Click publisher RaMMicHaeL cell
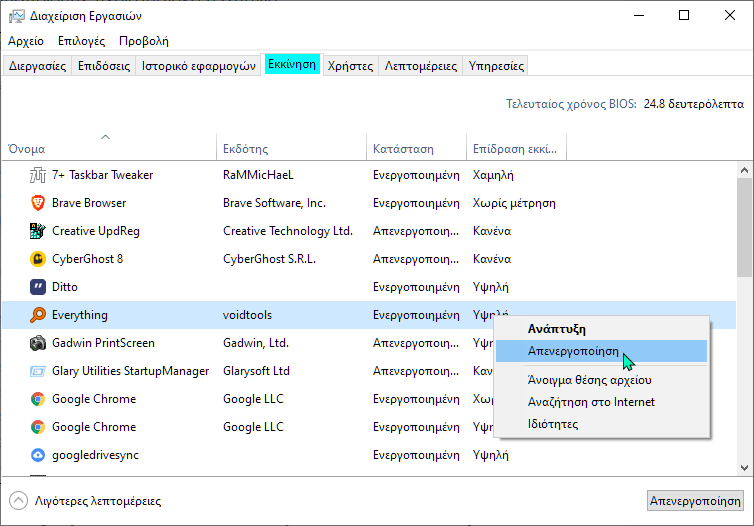The width and height of the screenshot is (754, 526). tap(258, 175)
